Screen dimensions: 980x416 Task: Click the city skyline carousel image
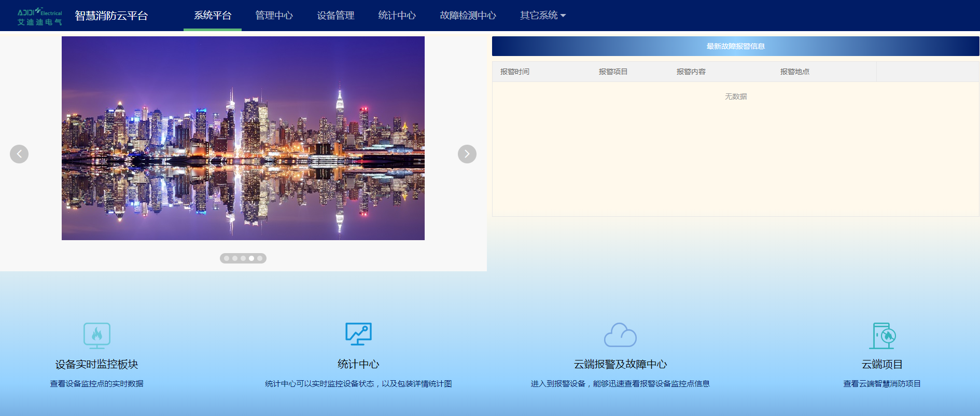click(x=243, y=138)
